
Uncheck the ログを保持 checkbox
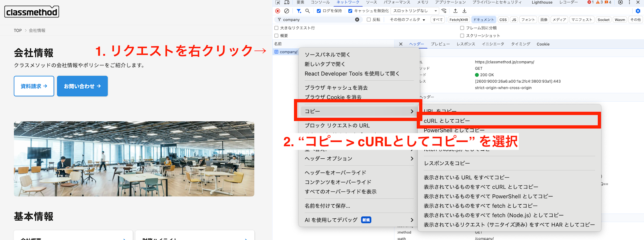point(319,11)
